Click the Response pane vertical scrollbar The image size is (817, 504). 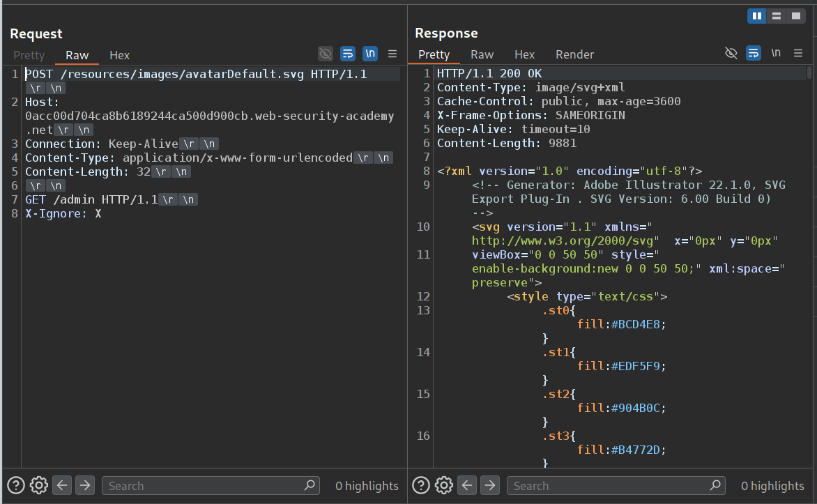(x=809, y=73)
